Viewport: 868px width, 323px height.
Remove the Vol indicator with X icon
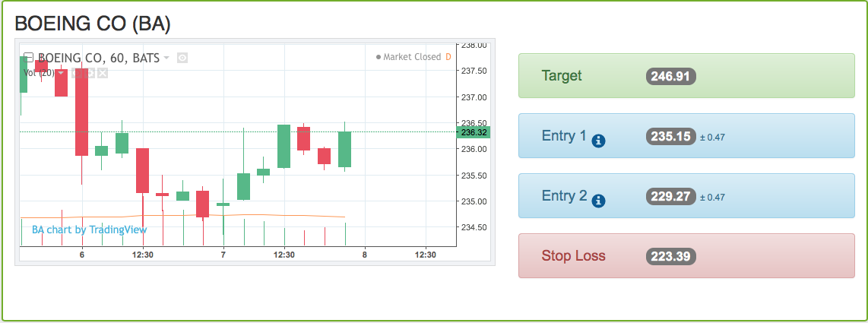(103, 73)
